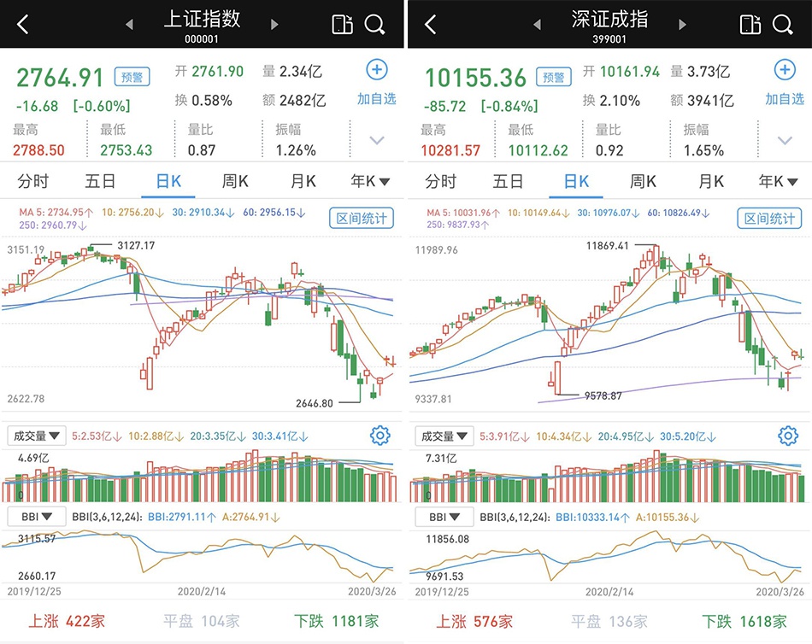
Task: Tap 深证成指 volume bar chart
Action: click(x=608, y=477)
